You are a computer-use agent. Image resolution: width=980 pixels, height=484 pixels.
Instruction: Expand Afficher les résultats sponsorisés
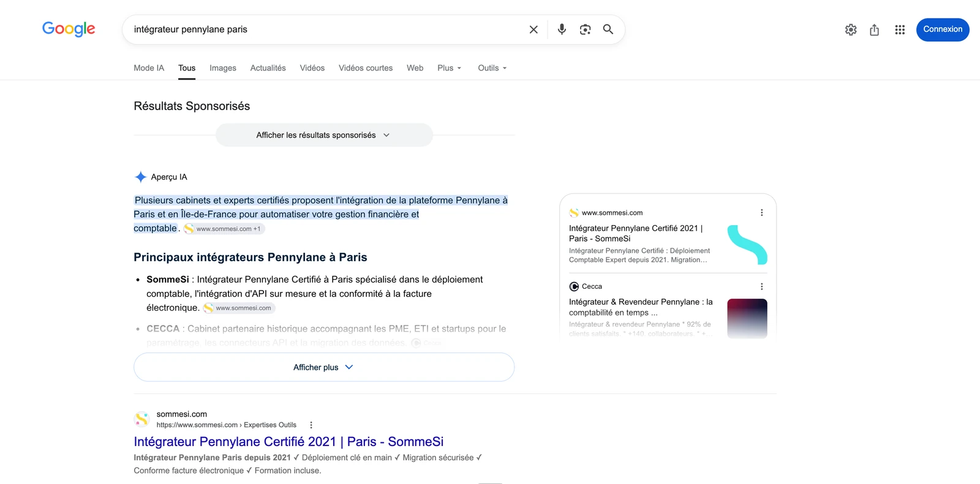pos(324,135)
